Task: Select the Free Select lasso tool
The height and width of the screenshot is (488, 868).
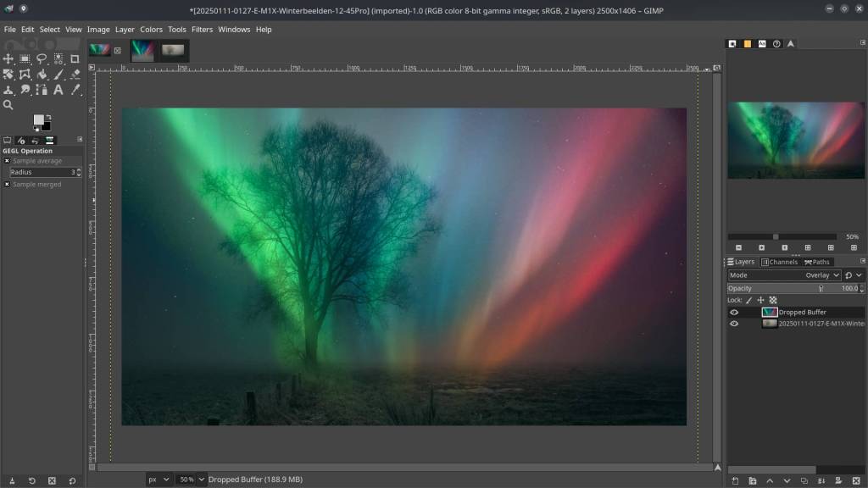Action: coord(42,58)
